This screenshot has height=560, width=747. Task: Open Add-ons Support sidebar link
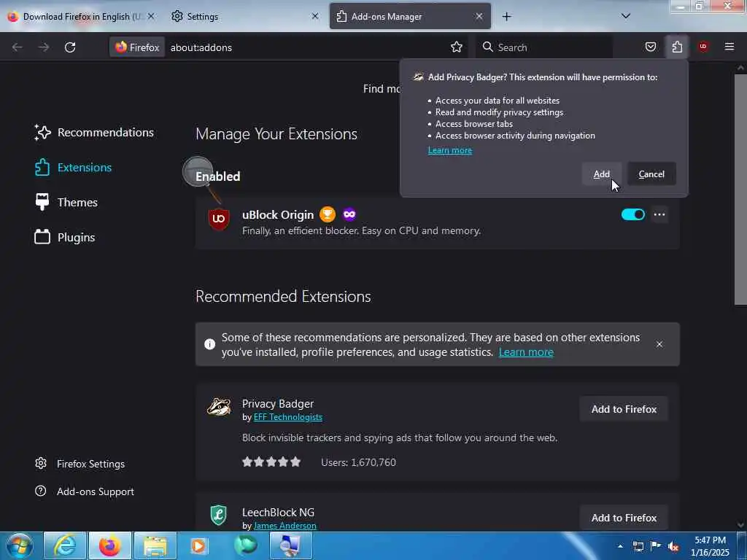point(85,491)
